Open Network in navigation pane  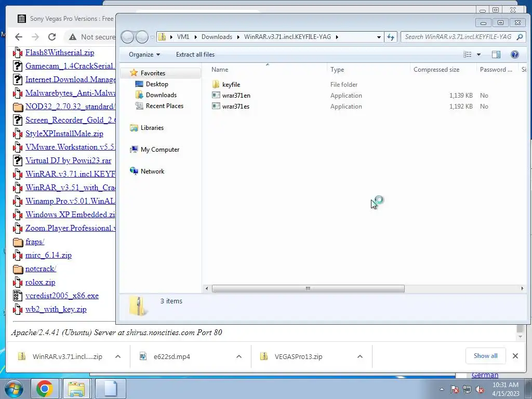tap(152, 171)
